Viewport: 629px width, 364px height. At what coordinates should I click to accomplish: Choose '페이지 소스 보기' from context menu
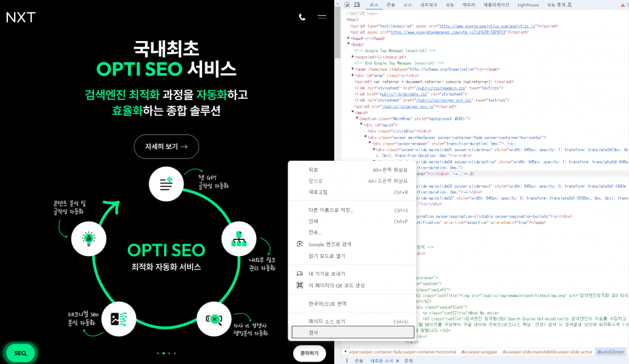pyautogui.click(x=327, y=321)
